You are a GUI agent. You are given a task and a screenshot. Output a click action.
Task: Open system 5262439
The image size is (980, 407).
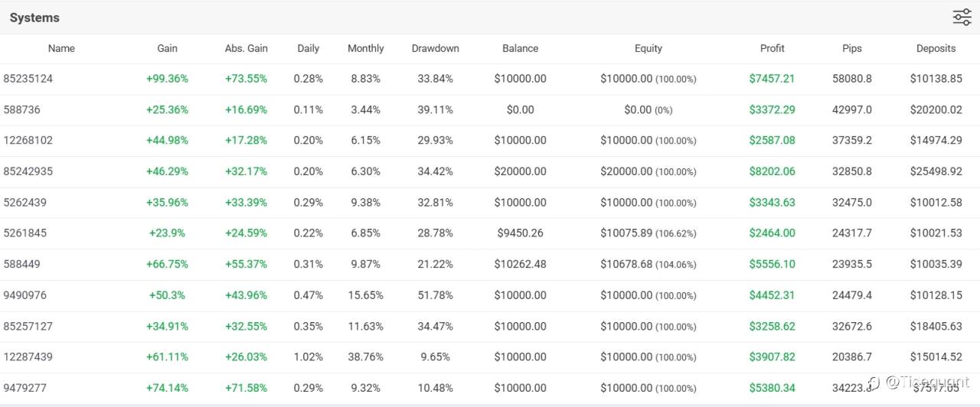25,203
